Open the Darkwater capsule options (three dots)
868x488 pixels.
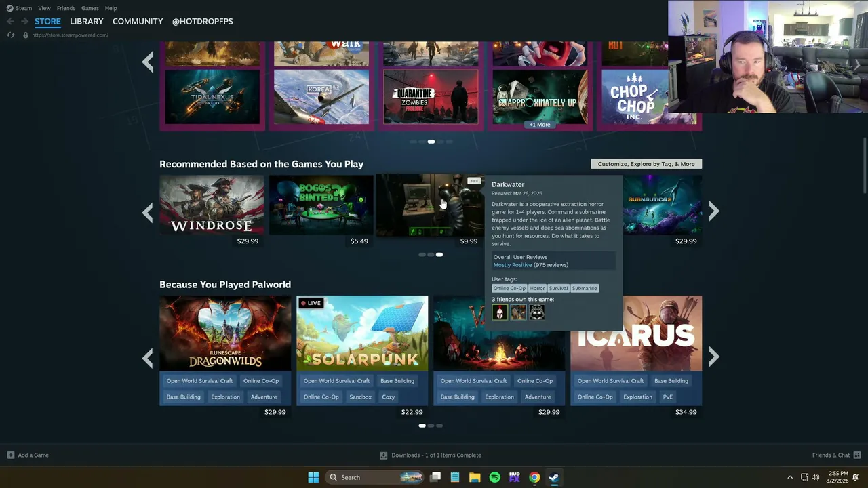pos(474,181)
